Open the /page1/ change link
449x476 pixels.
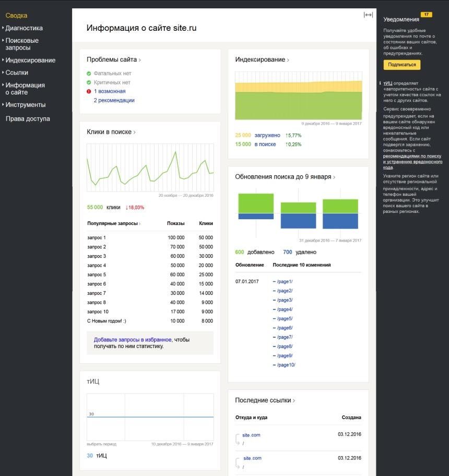(285, 281)
